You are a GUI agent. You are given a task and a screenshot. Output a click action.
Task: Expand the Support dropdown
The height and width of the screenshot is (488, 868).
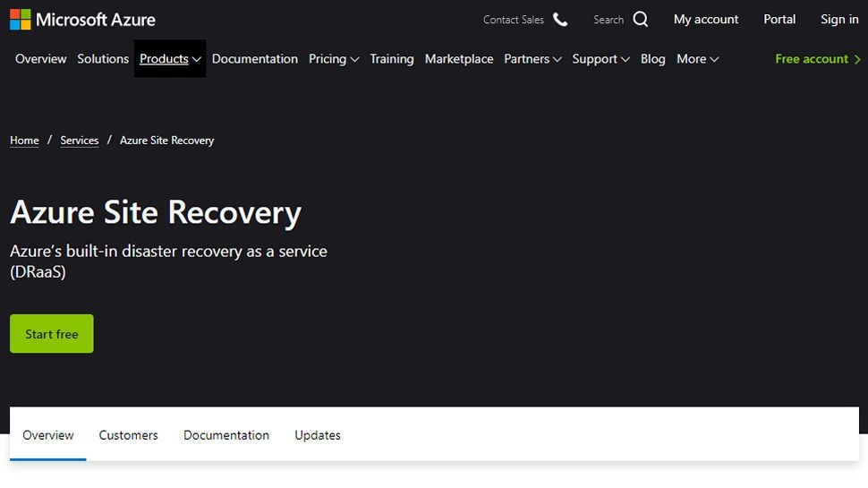pyautogui.click(x=600, y=59)
